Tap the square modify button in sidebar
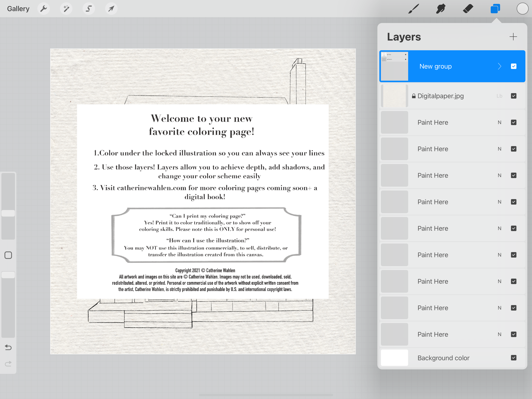This screenshot has height=399, width=532. [8, 255]
